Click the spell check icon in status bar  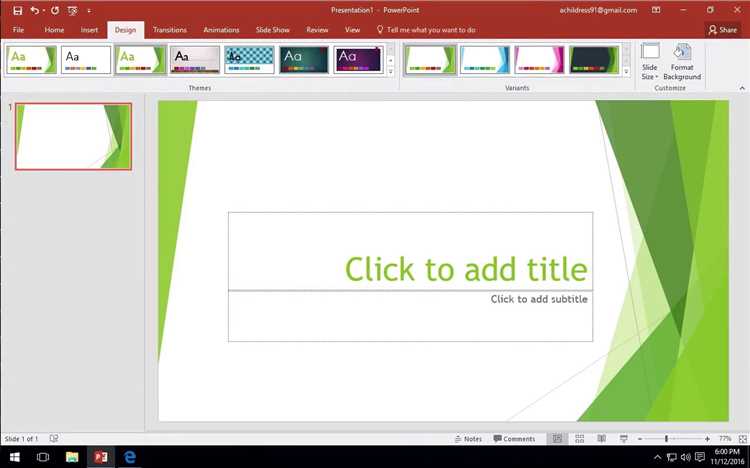point(54,438)
